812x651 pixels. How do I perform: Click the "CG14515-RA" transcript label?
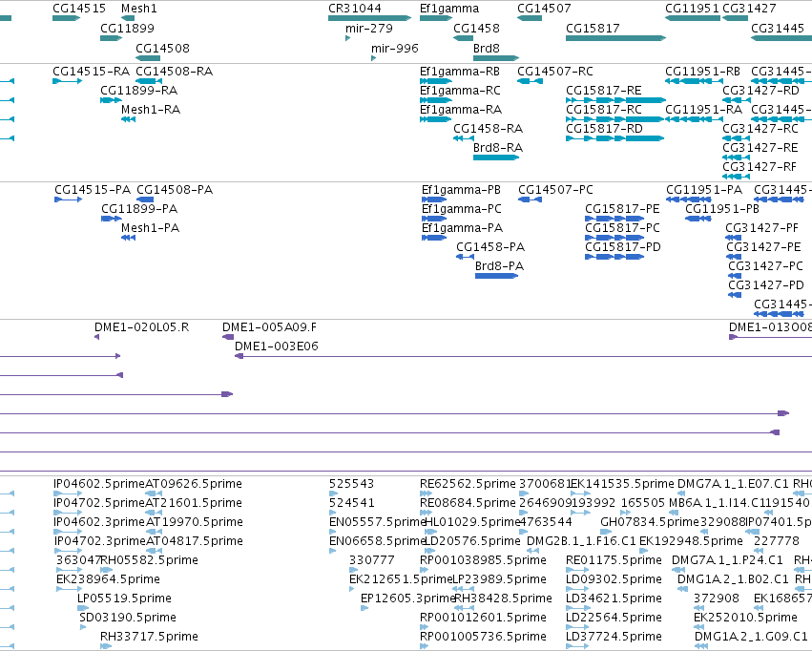point(92,71)
